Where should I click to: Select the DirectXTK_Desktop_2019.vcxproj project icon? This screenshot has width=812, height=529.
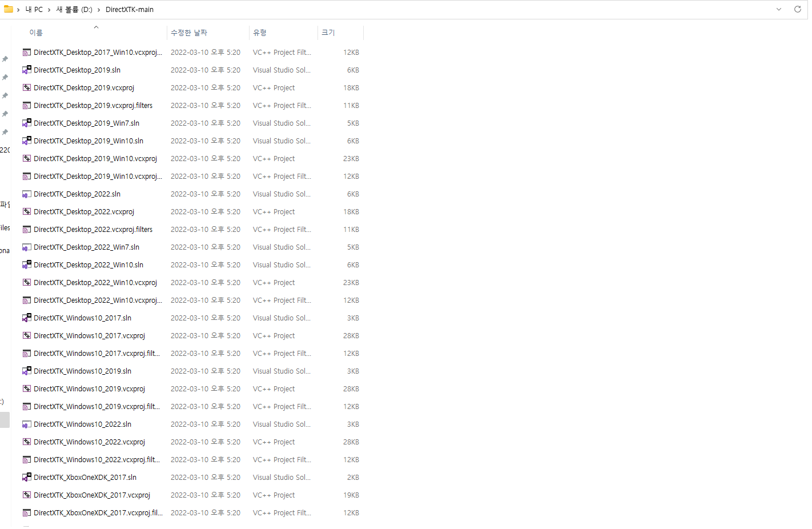[x=27, y=88]
